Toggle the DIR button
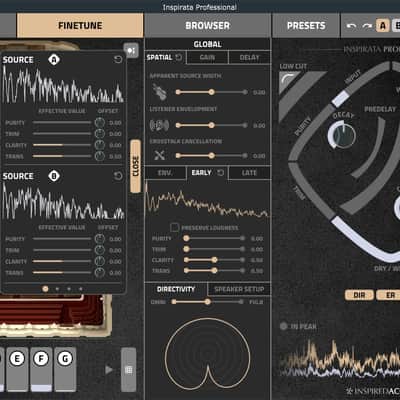The image size is (400, 400). pos(359,295)
